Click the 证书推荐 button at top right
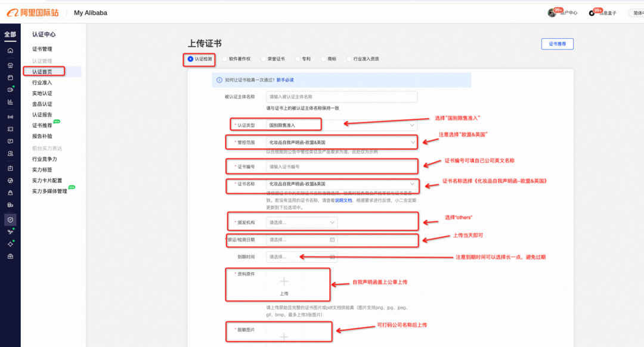This screenshot has height=347, width=644. pyautogui.click(x=557, y=44)
